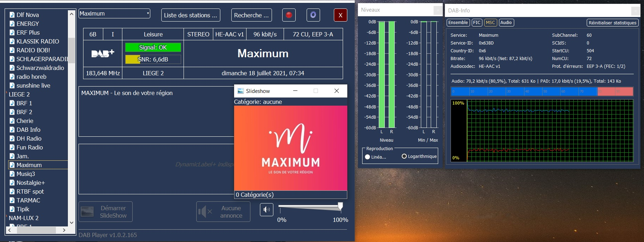Viewport: 644px width, 242px height.
Task: Click the ENERGY station music icon
Action: [12, 24]
